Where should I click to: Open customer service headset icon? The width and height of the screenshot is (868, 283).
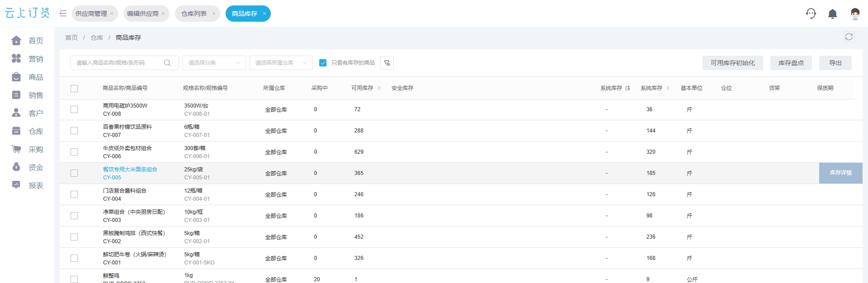click(811, 14)
